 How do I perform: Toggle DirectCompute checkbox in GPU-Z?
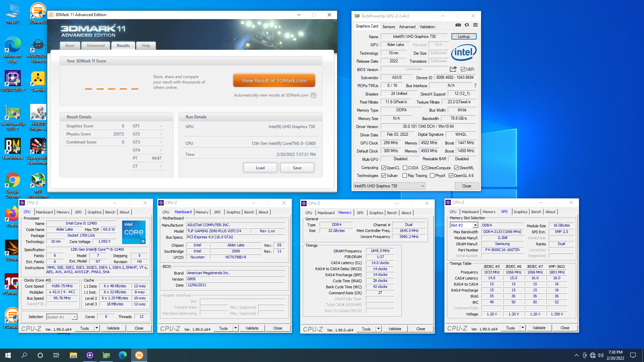424,168
